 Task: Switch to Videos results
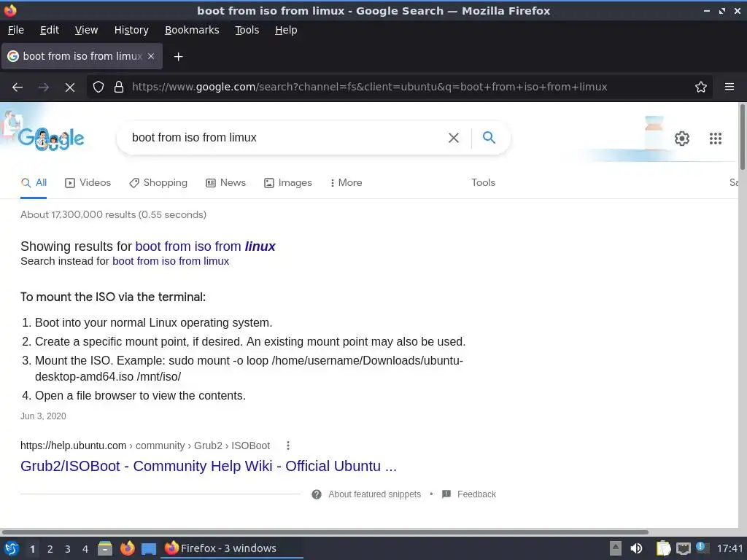[88, 183]
